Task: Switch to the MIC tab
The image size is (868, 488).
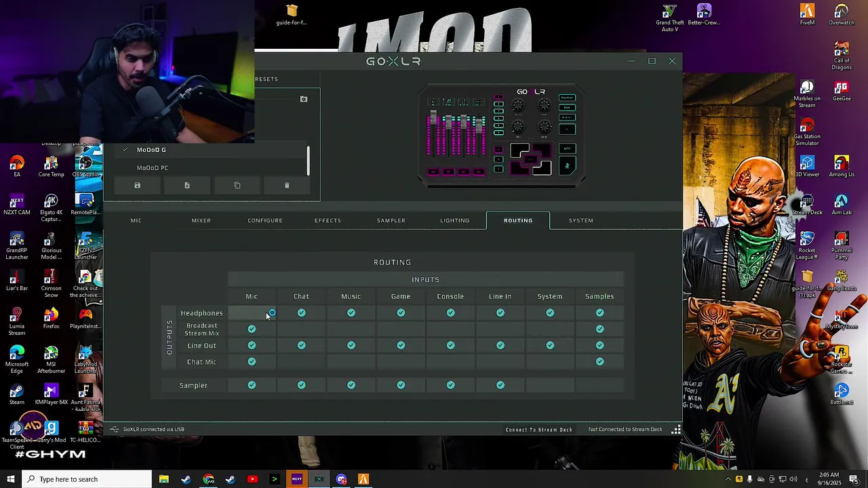Action: (x=136, y=220)
